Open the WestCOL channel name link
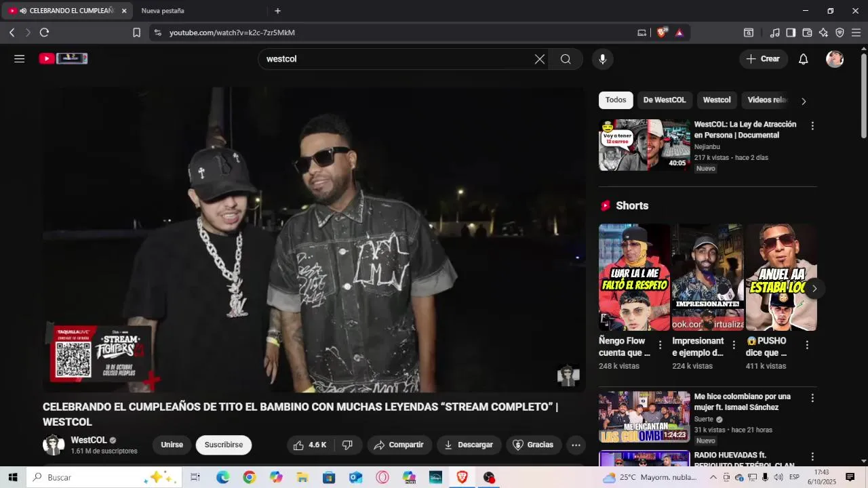The image size is (868, 488). pyautogui.click(x=89, y=440)
